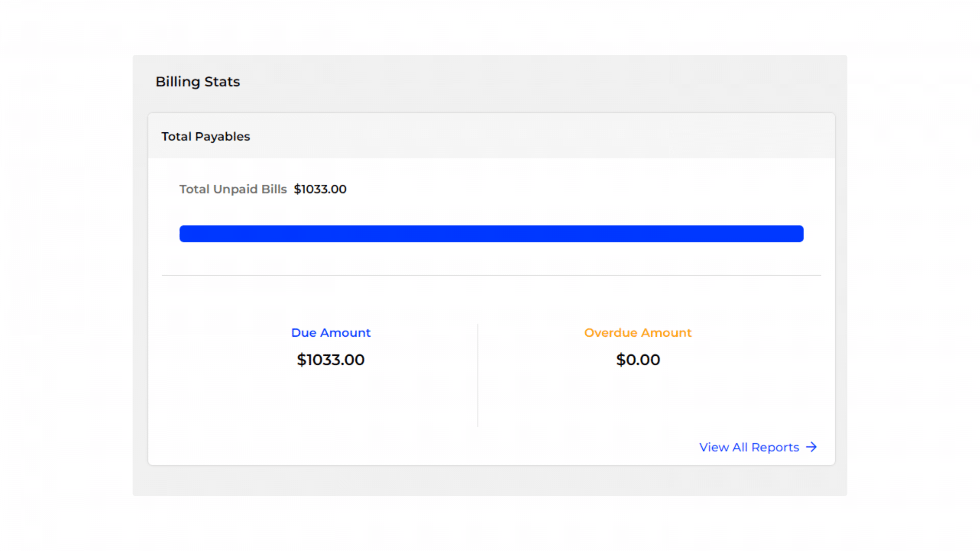Click the Total Unpaid Bills label

[x=233, y=189]
